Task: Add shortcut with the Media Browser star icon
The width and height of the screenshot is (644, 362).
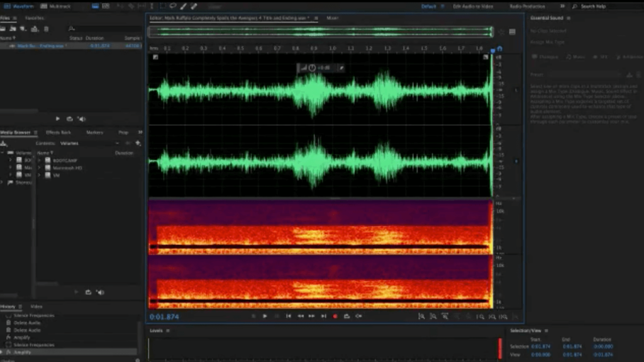Action: coord(138,143)
